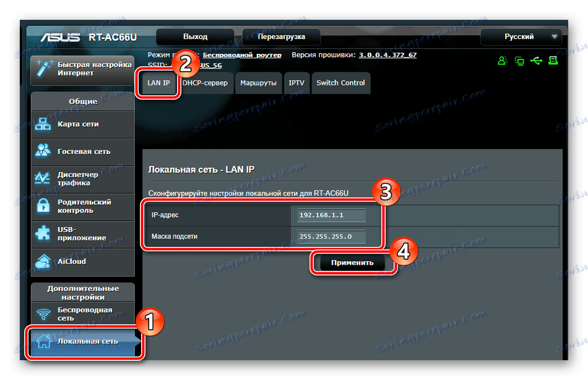Click the LAN house icon
This screenshot has height=380, width=588.
(44, 341)
